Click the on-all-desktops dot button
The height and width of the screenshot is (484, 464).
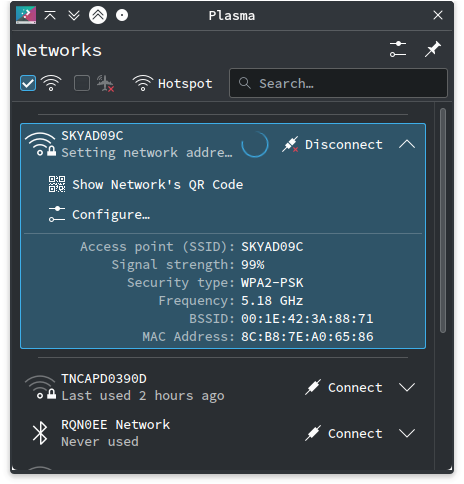pyautogui.click(x=122, y=15)
